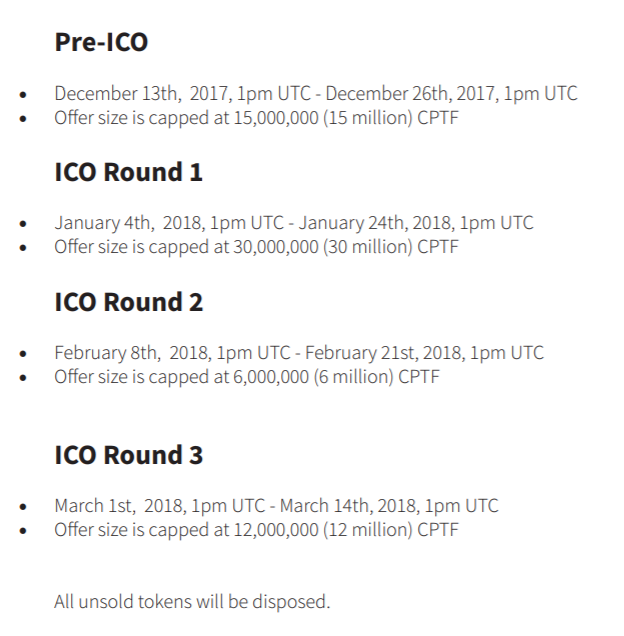Click the Pre-ICO heading
Image resolution: width=624 pixels, height=636 pixels.
[101, 42]
